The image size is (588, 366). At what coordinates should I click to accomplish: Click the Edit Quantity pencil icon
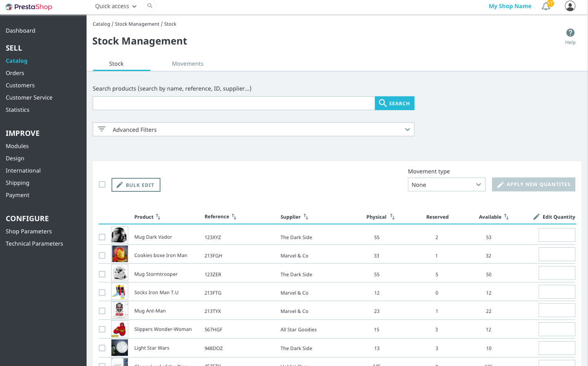pos(537,217)
